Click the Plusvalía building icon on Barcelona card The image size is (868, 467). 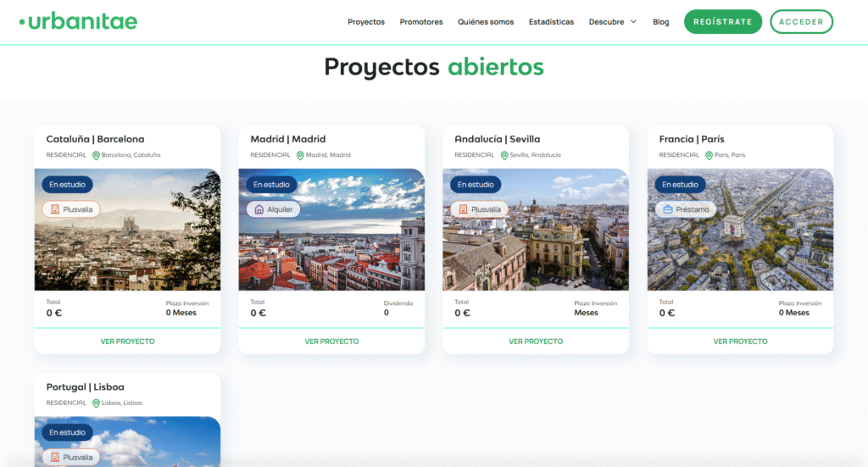55,209
